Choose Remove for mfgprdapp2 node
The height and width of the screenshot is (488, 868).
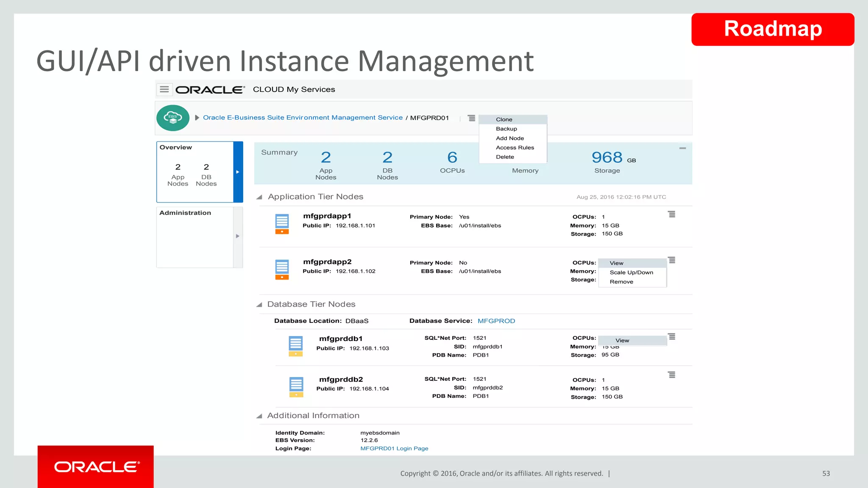click(x=632, y=282)
